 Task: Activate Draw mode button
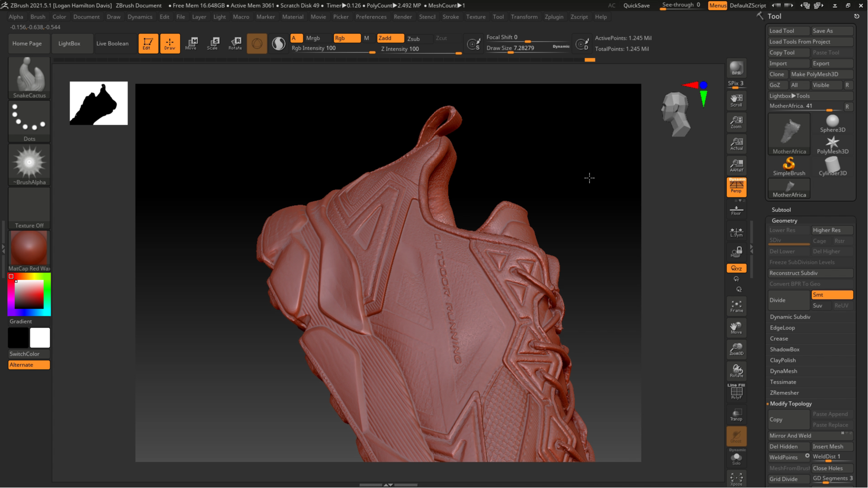click(x=170, y=43)
